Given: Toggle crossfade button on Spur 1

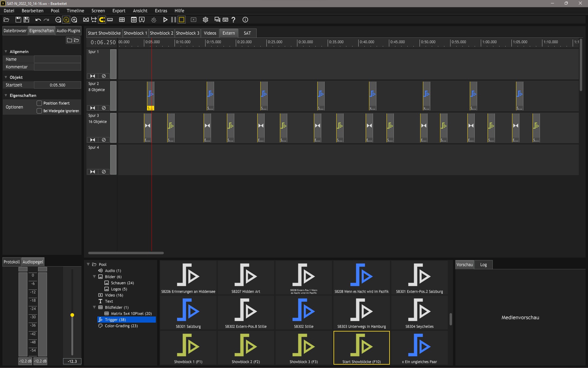Looking at the screenshot, I should (x=92, y=76).
